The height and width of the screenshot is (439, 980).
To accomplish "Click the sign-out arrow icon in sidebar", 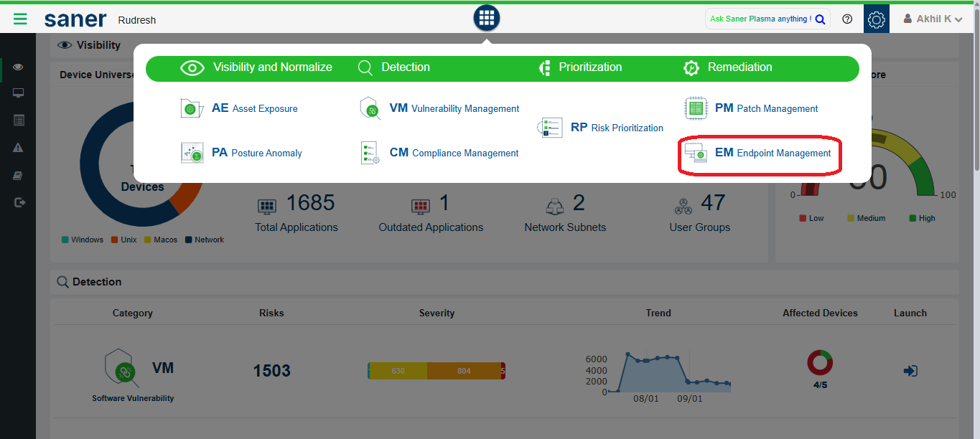I will 19,202.
